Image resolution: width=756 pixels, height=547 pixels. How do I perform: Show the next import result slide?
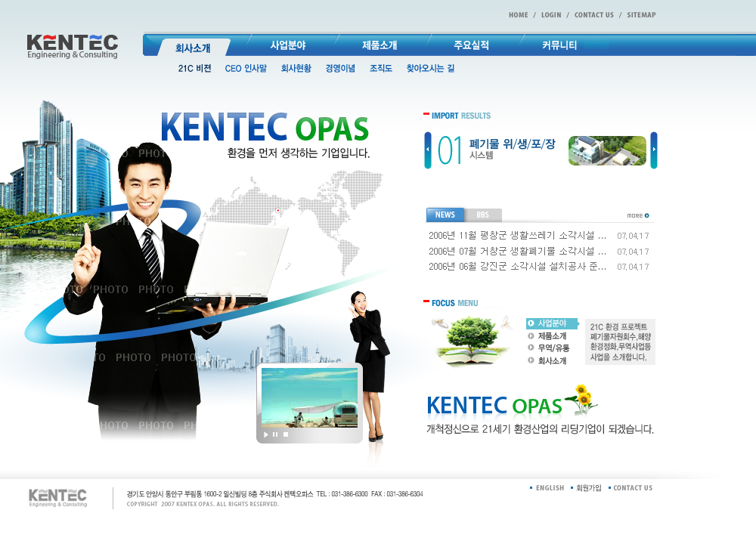point(654,150)
